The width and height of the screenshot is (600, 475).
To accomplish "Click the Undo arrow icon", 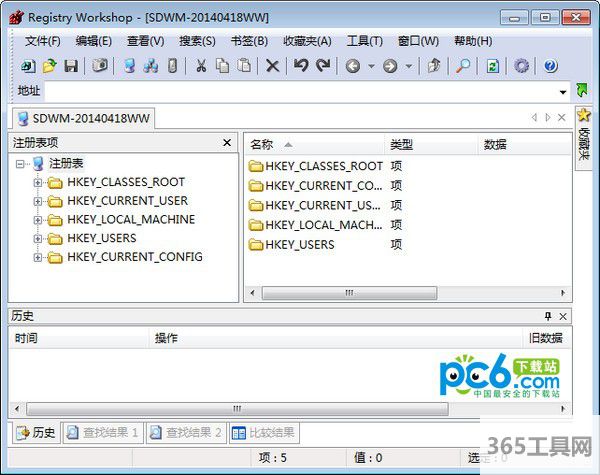I will (x=301, y=66).
